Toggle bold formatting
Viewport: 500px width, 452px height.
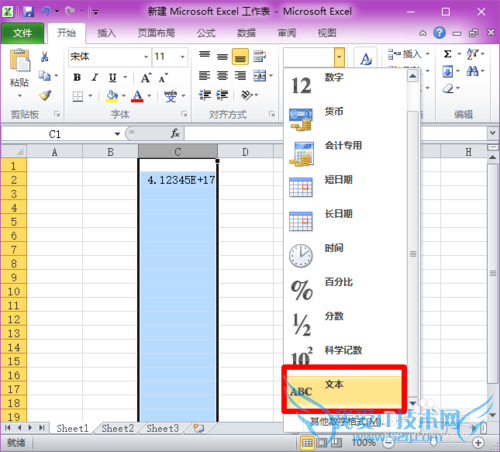coord(77,78)
